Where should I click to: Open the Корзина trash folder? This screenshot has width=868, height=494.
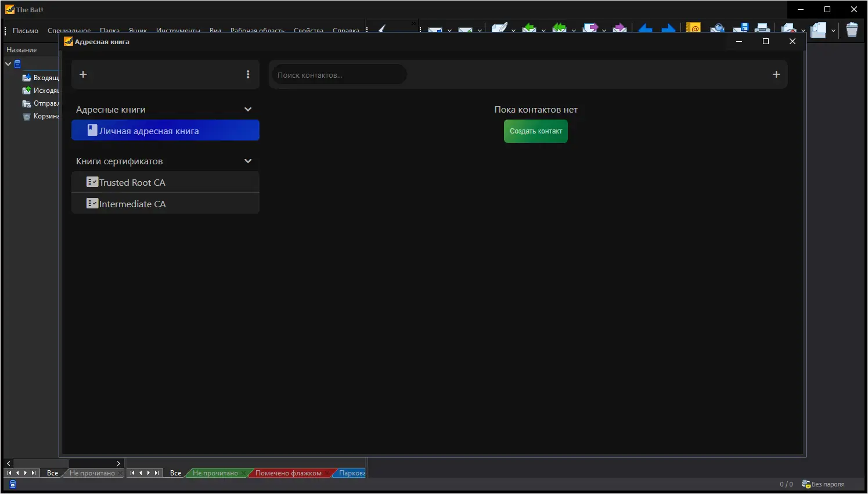pos(41,116)
